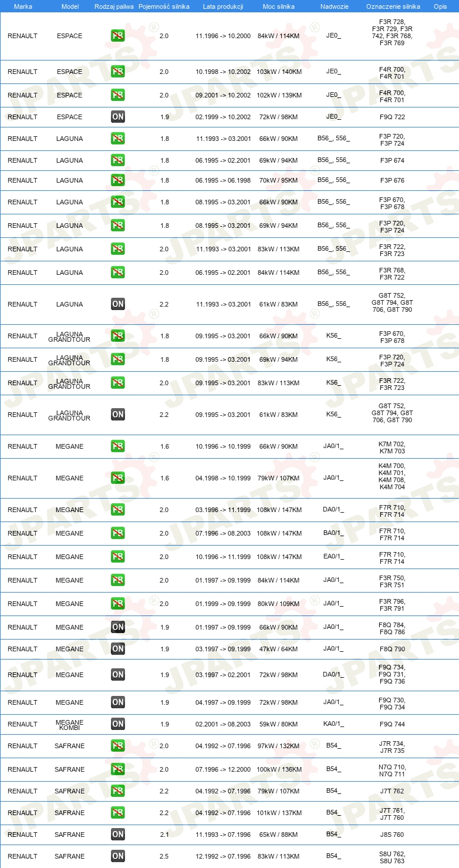The height and width of the screenshot is (868, 459).
Task: Select the engine code cell J7T 762
Action: [392, 791]
